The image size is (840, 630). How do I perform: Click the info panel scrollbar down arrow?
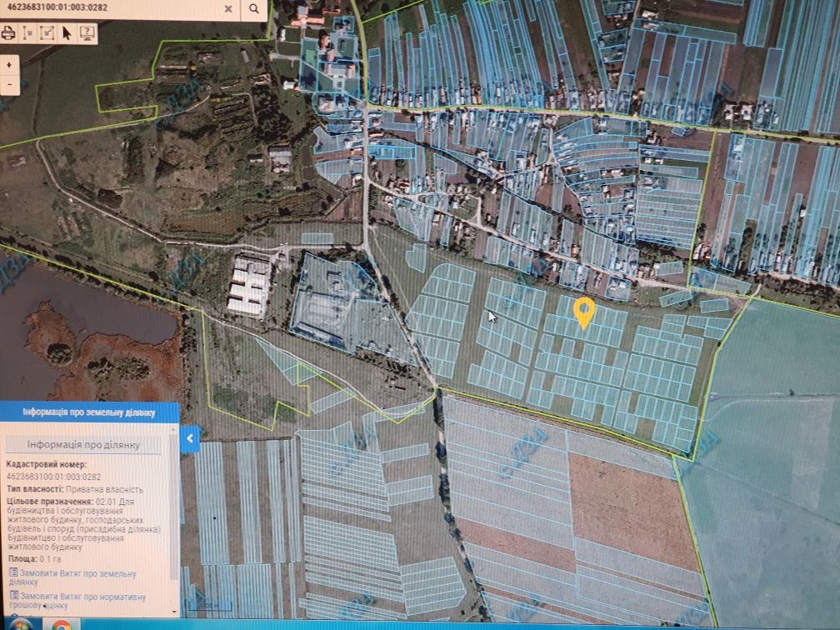click(x=174, y=612)
